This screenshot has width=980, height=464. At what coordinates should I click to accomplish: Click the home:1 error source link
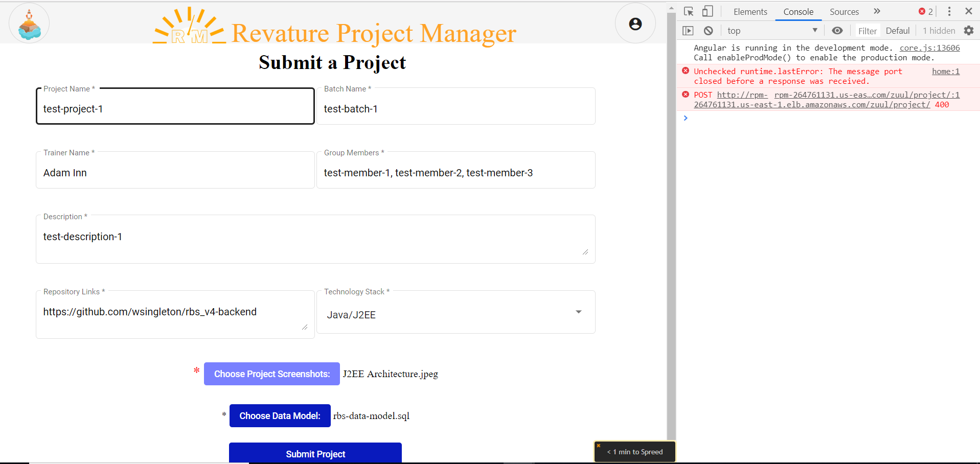[945, 71]
